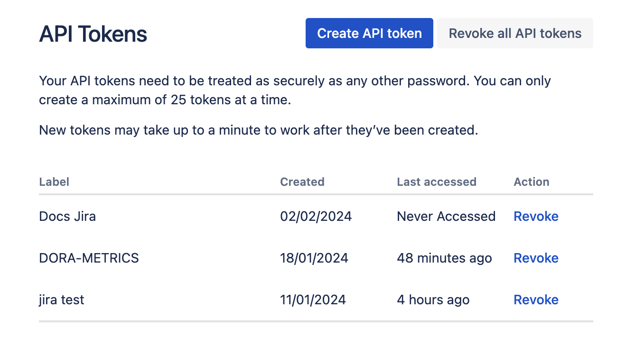Click the Never Accessed status text
The image size is (635, 364).
[x=446, y=216]
